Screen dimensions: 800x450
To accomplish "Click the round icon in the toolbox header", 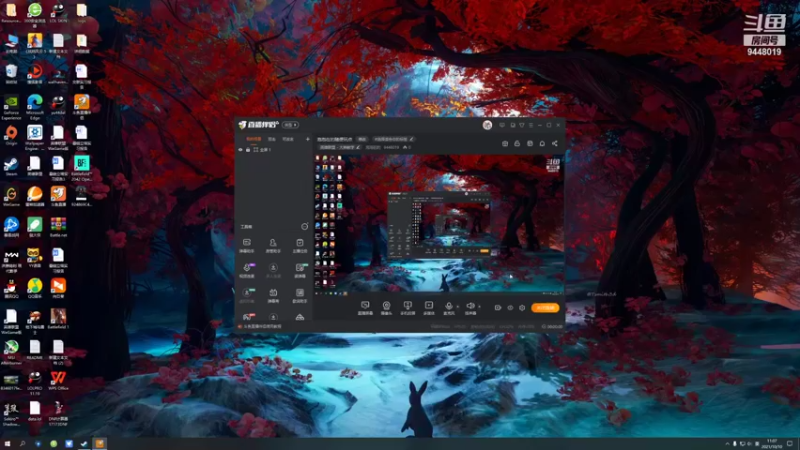I will pos(305,227).
